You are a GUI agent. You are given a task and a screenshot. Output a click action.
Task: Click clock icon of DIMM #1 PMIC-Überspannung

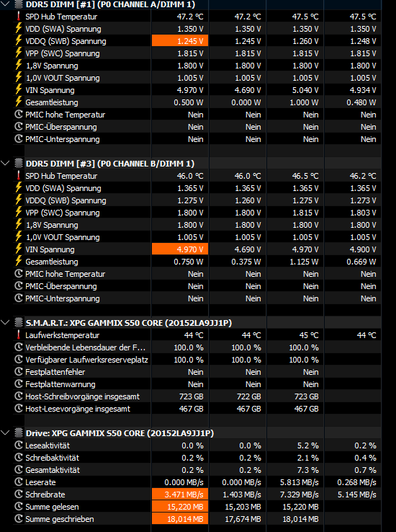point(19,127)
